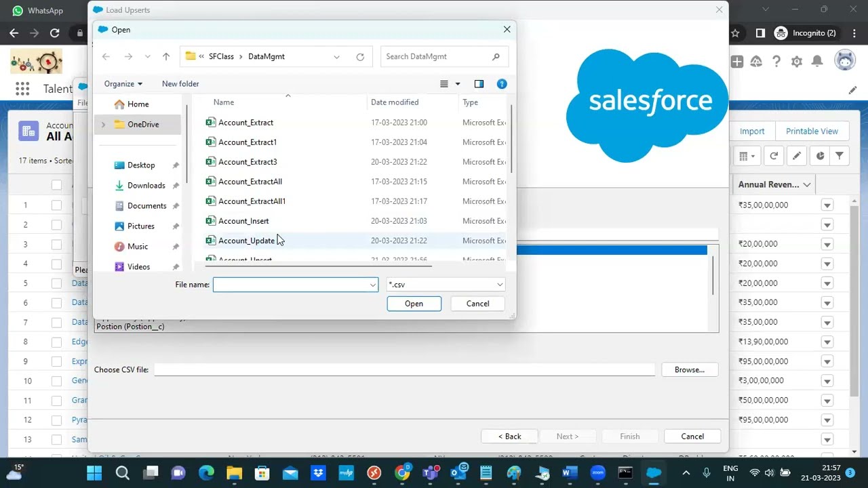Select the Account_Update file
868x488 pixels.
(246, 241)
